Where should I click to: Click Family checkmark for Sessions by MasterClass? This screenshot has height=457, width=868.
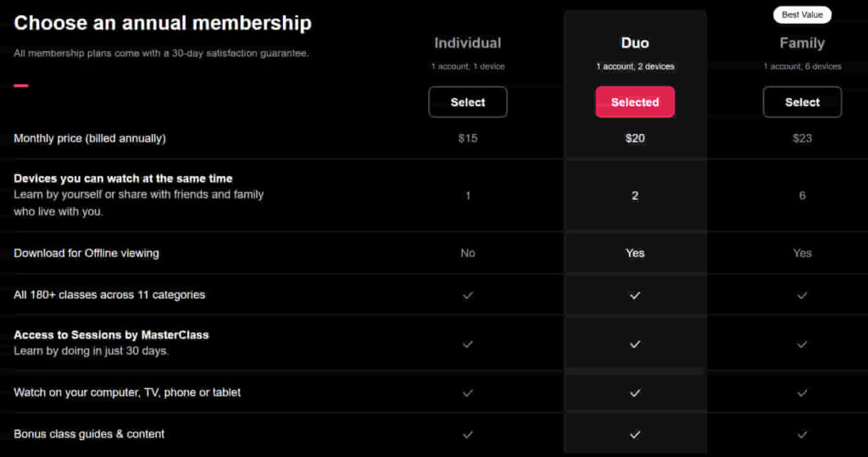[802, 344]
